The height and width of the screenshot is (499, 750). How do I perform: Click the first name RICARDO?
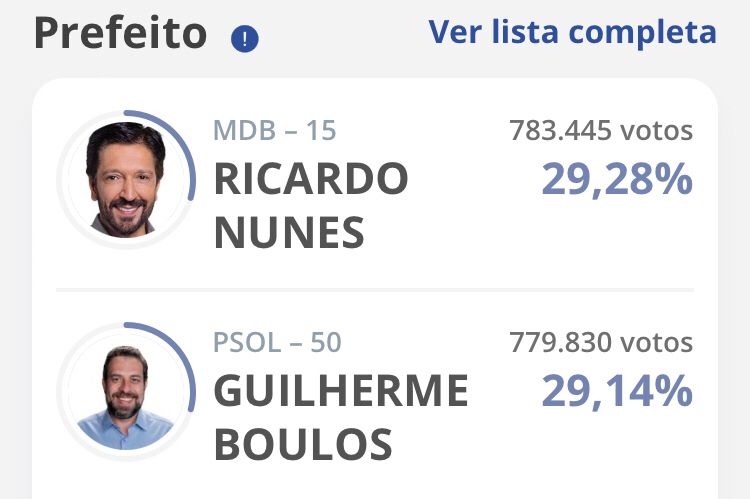click(311, 178)
